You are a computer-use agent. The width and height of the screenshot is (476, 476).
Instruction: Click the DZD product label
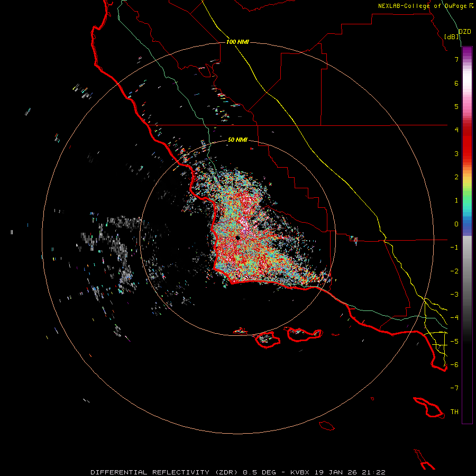(465, 32)
